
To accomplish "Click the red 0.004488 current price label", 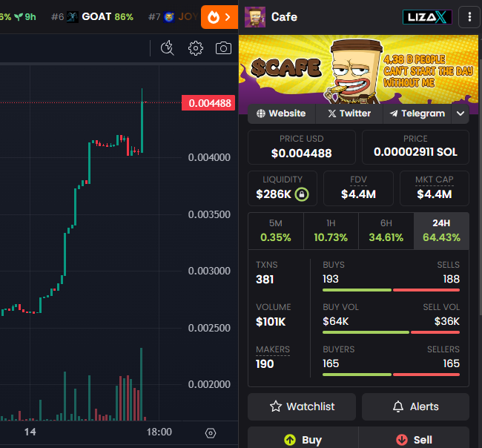I will click(x=208, y=103).
